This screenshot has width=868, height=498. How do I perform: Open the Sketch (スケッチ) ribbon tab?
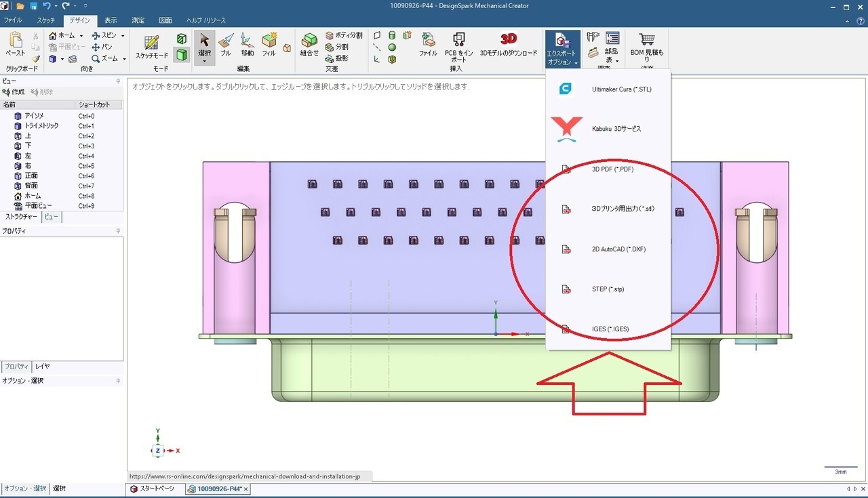click(46, 20)
